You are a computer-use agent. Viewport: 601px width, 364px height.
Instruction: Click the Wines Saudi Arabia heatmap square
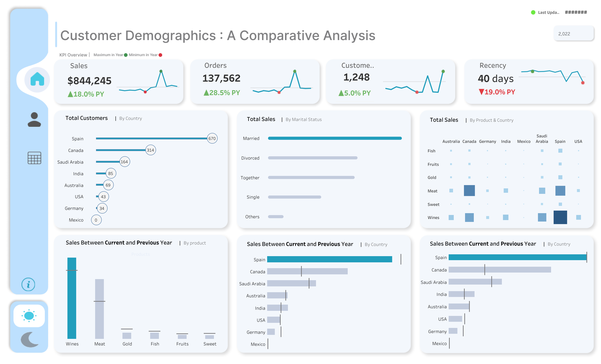coord(542,217)
